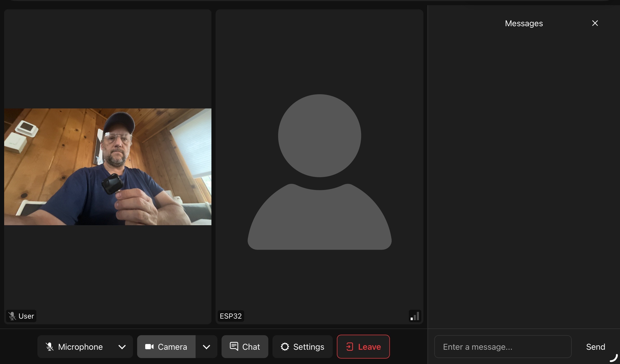Open the camera device dropdown chevron
This screenshot has width=620, height=364.
pos(206,347)
